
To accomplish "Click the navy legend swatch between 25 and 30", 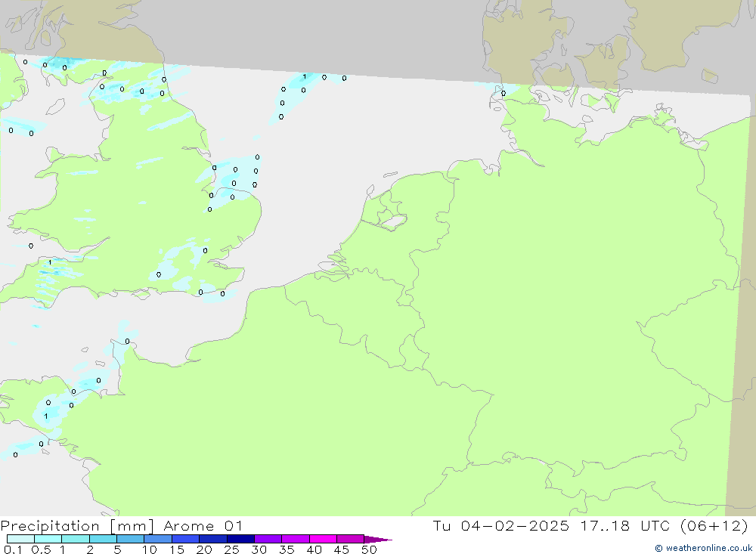I will (x=240, y=539).
